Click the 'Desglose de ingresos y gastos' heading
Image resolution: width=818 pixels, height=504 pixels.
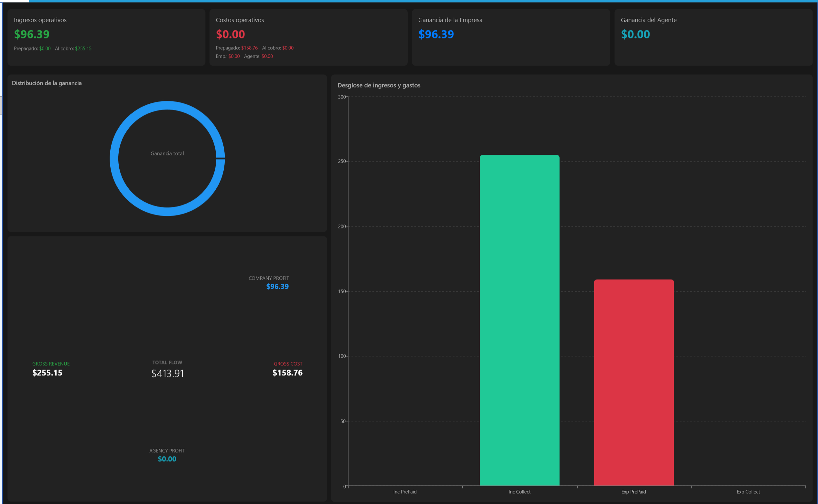379,85
